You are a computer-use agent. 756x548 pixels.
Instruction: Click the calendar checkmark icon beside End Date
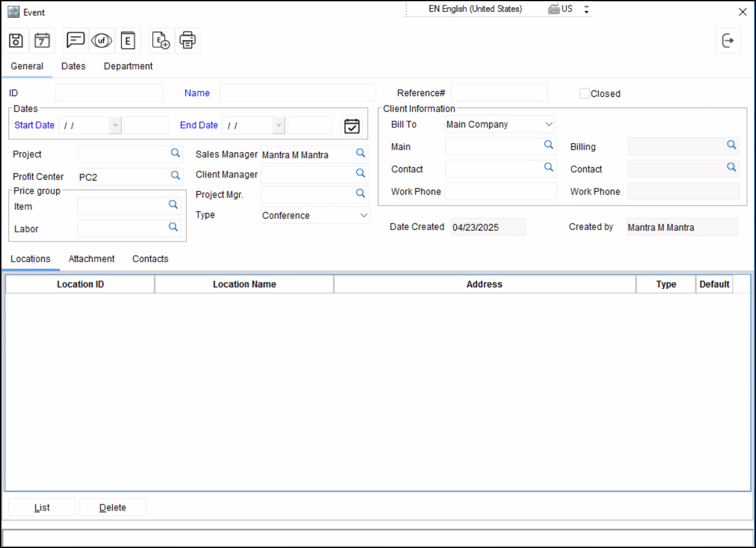click(x=352, y=126)
